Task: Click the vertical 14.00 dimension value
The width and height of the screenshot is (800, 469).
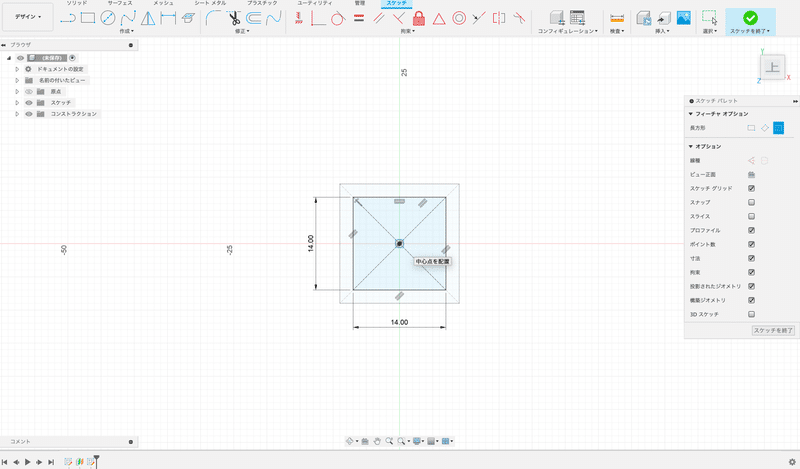Action: [x=311, y=243]
